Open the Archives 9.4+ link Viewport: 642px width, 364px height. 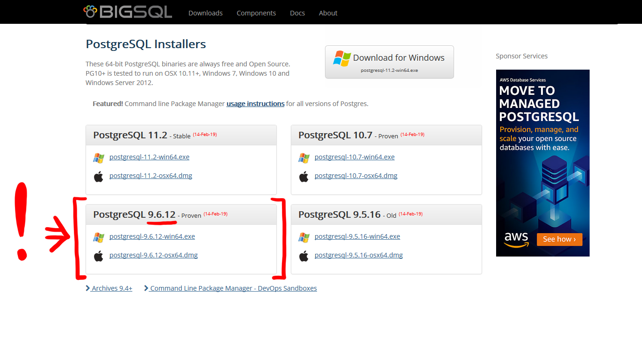(112, 288)
